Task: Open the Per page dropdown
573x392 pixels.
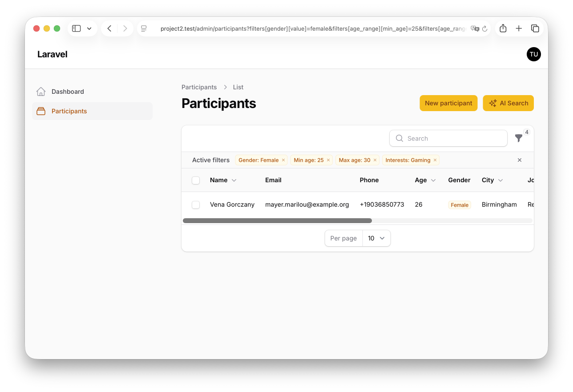Action: pos(376,238)
